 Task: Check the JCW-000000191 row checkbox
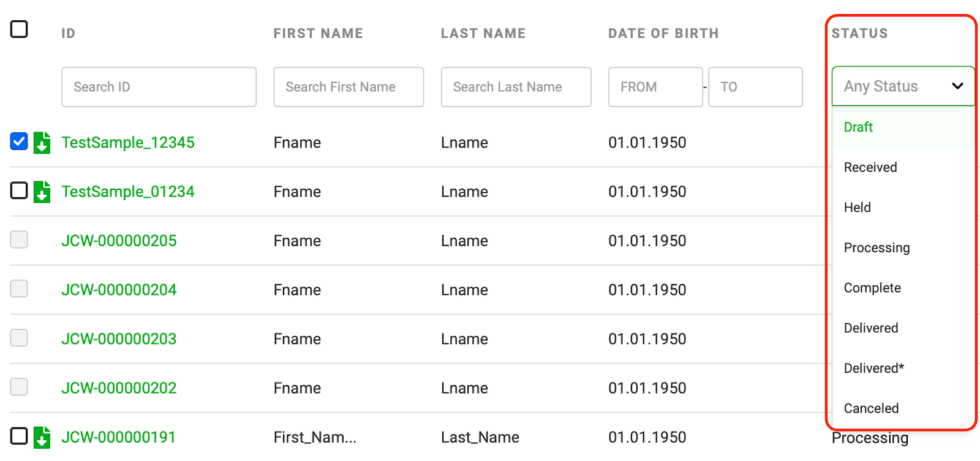tap(19, 436)
